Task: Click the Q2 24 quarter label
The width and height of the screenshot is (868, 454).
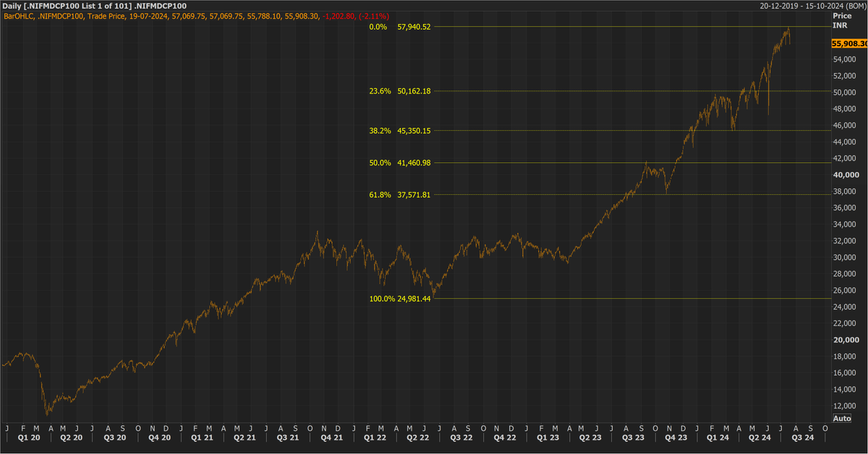Action: pyautogui.click(x=758, y=437)
